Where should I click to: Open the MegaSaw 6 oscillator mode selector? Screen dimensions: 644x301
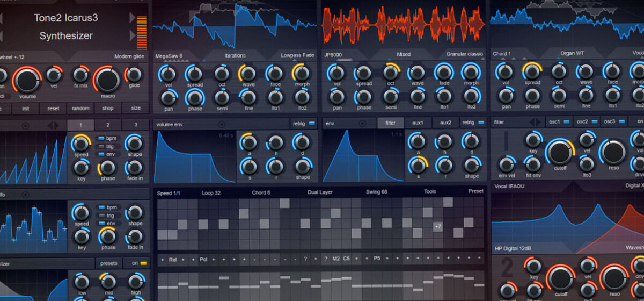pos(169,55)
